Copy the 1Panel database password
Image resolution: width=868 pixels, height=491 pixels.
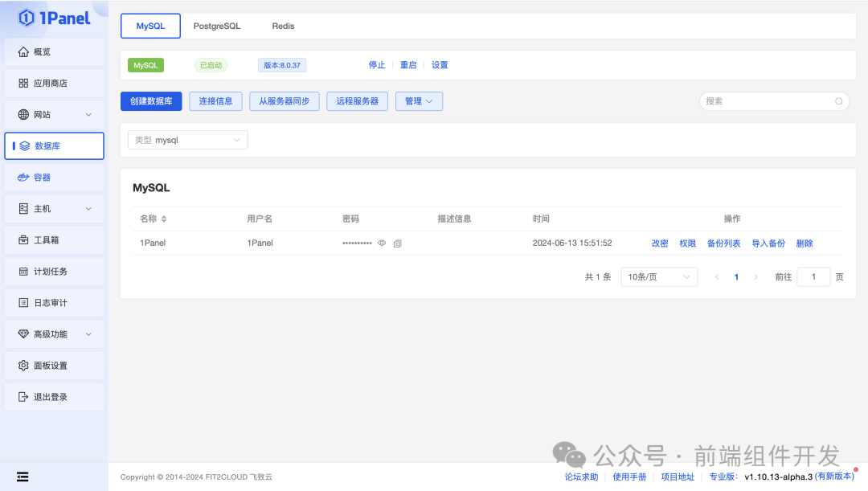tap(397, 243)
